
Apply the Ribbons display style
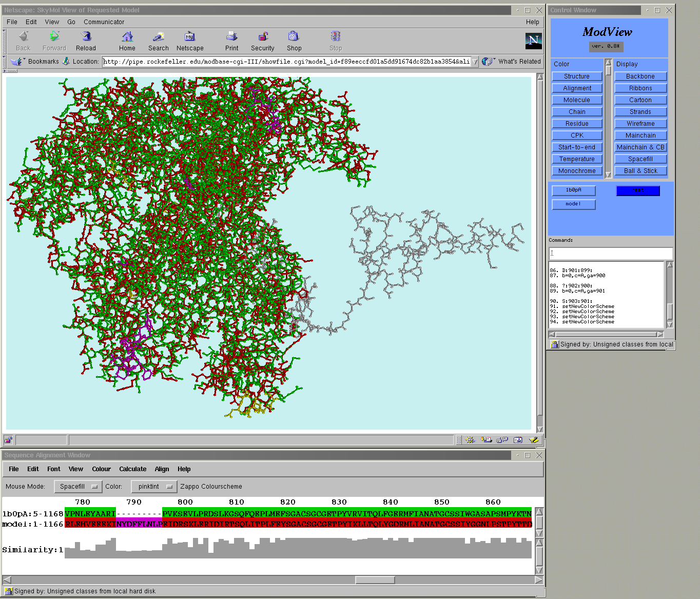pyautogui.click(x=640, y=88)
